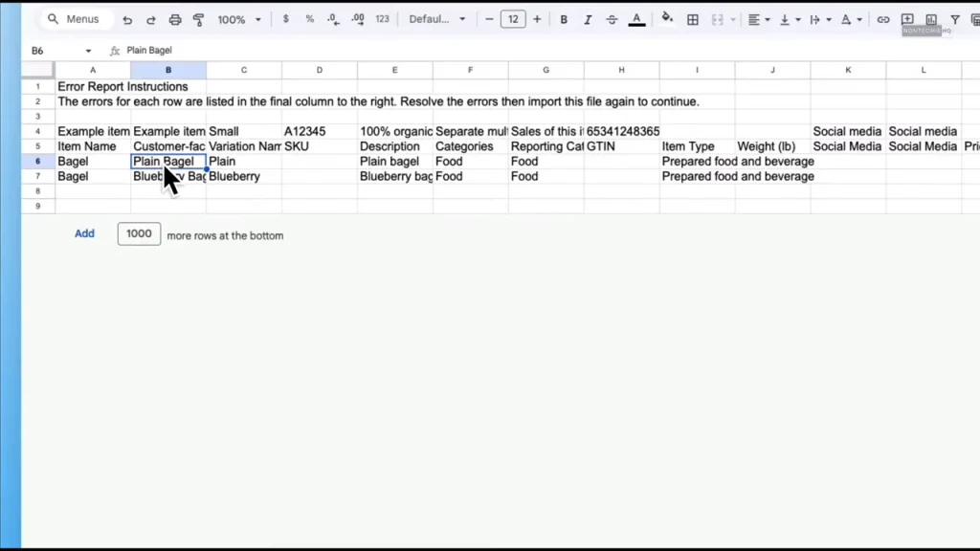Viewport: 980px width, 551px height.
Task: Click the 1000 rows input field
Action: click(x=139, y=233)
